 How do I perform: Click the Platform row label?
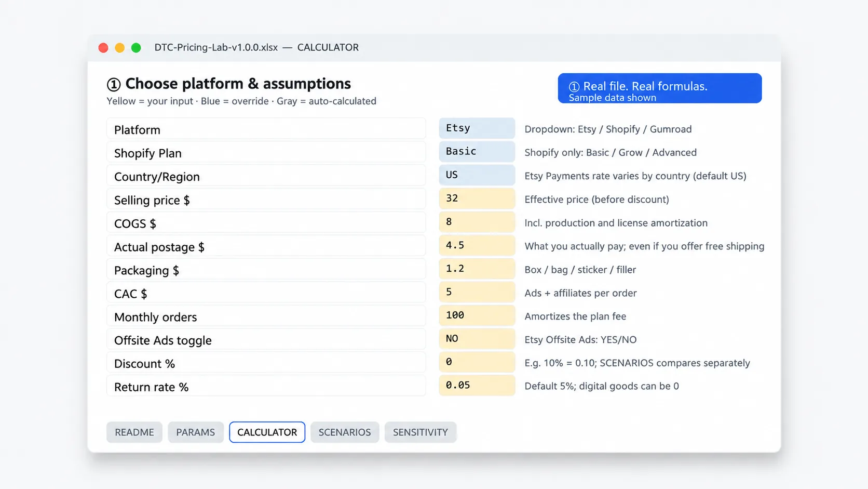(x=137, y=130)
